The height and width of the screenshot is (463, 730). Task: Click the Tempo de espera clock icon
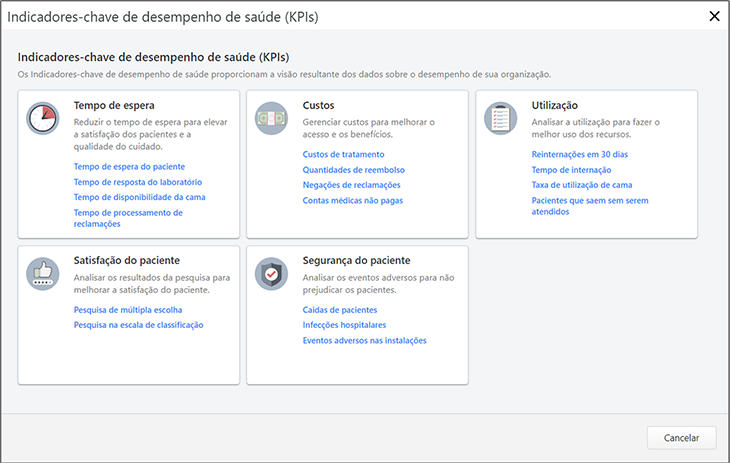[43, 118]
